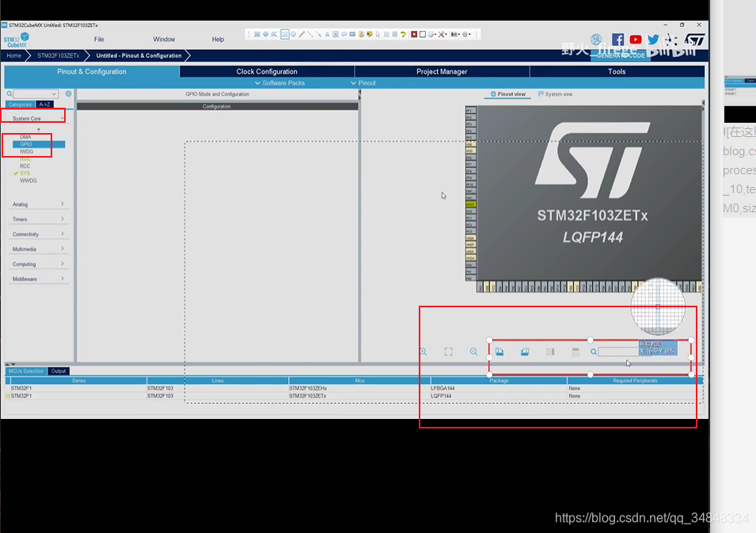
Task: Open annotation toolbar gear settings
Action: [x=465, y=34]
